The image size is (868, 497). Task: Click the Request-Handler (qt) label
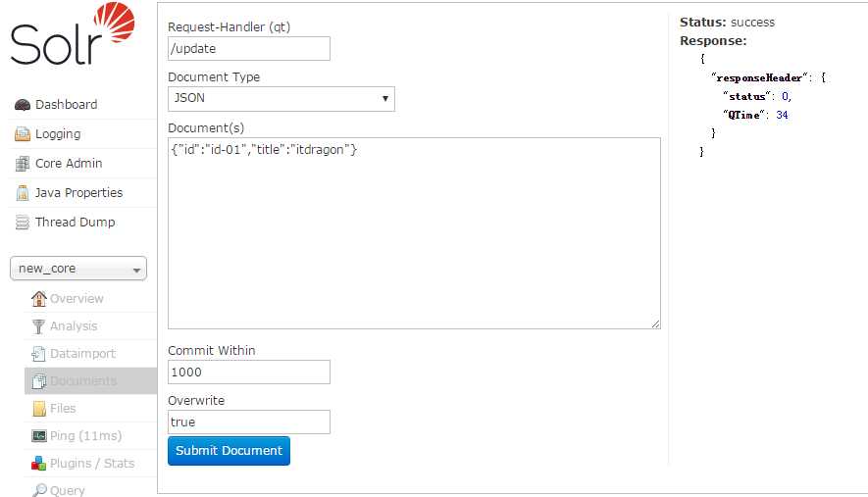230,27
